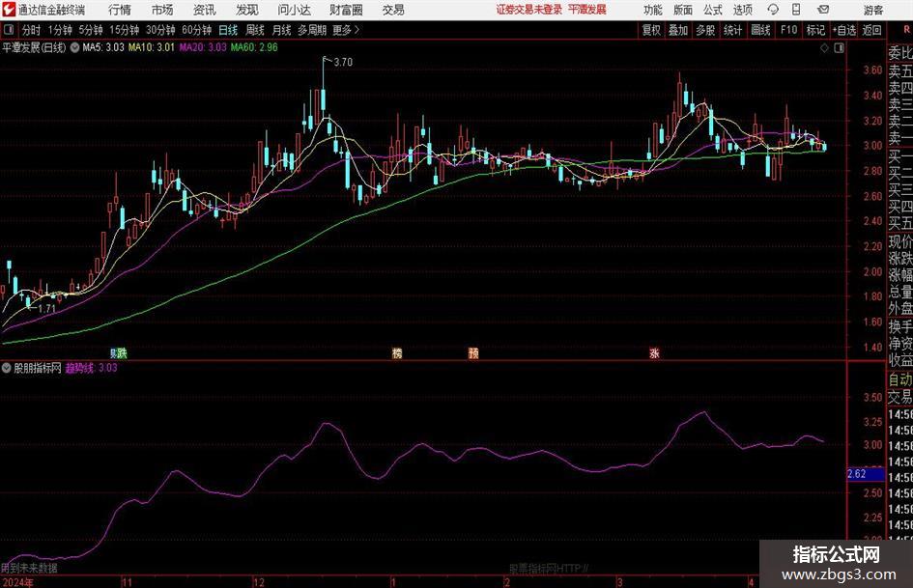Image resolution: width=913 pixels, height=588 pixels.
Task: Add stock with +自选 button
Action: 843,30
